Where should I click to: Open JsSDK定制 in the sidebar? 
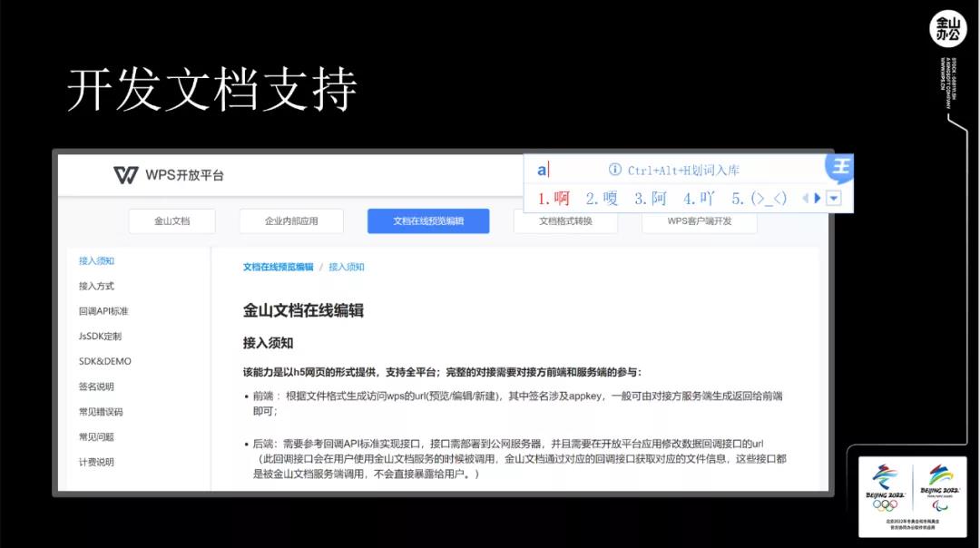(x=100, y=337)
